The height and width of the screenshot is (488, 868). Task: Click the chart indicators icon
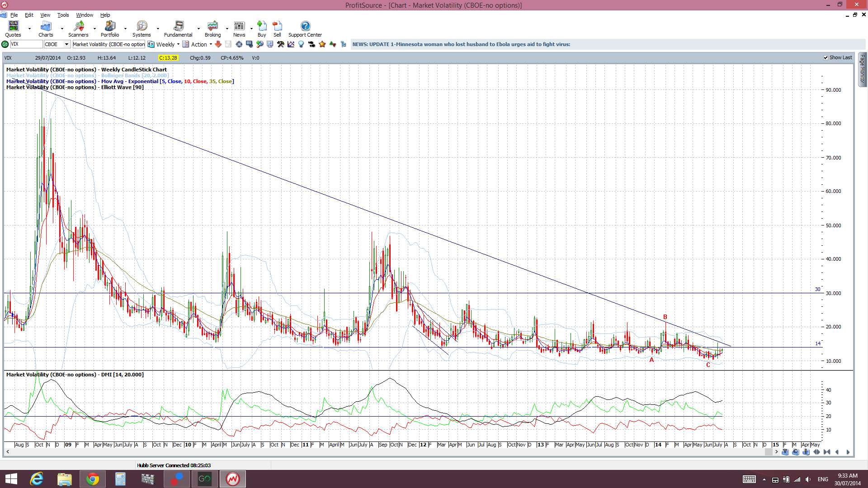291,44
